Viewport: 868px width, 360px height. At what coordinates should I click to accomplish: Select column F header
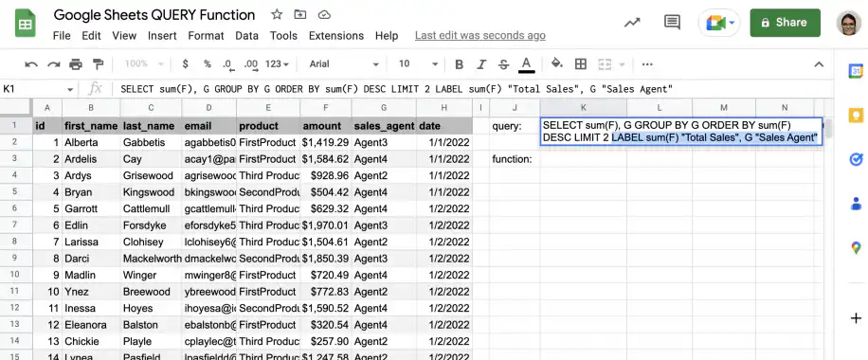[x=326, y=107]
